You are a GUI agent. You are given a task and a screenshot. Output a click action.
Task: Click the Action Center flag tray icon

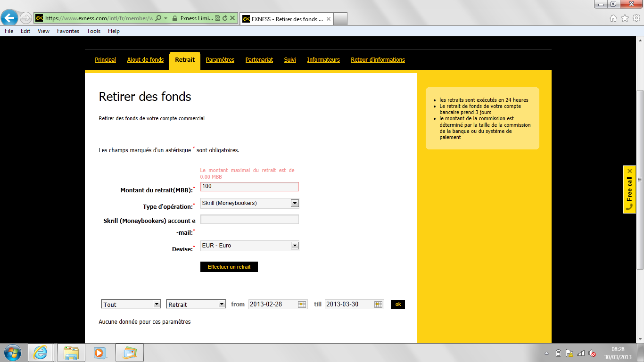tap(570, 353)
